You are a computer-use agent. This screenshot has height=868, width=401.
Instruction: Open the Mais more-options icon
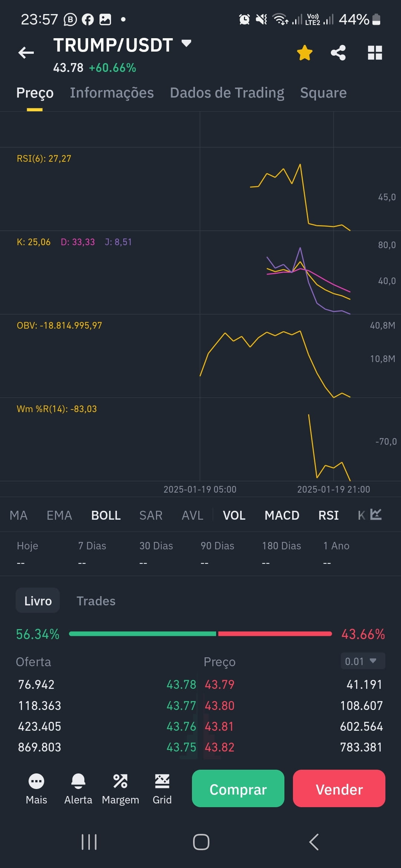(36, 781)
